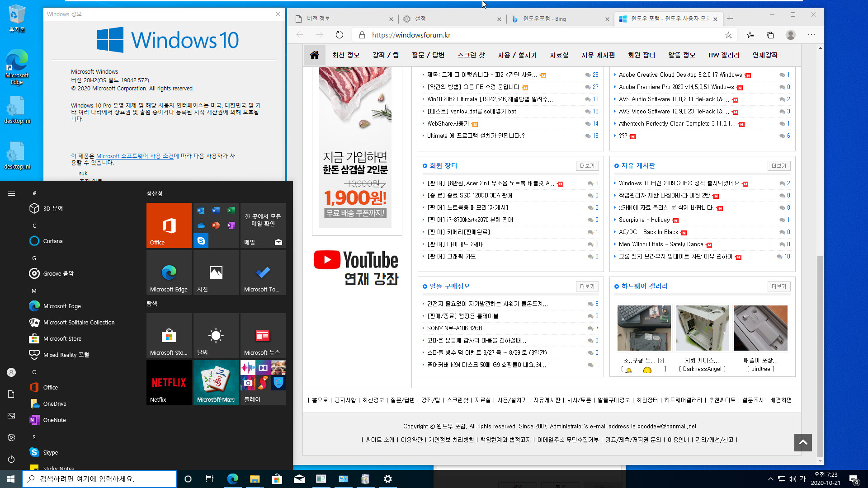Open the 메일 (Mail) tile
Screen dimensions: 868x488
click(x=263, y=225)
